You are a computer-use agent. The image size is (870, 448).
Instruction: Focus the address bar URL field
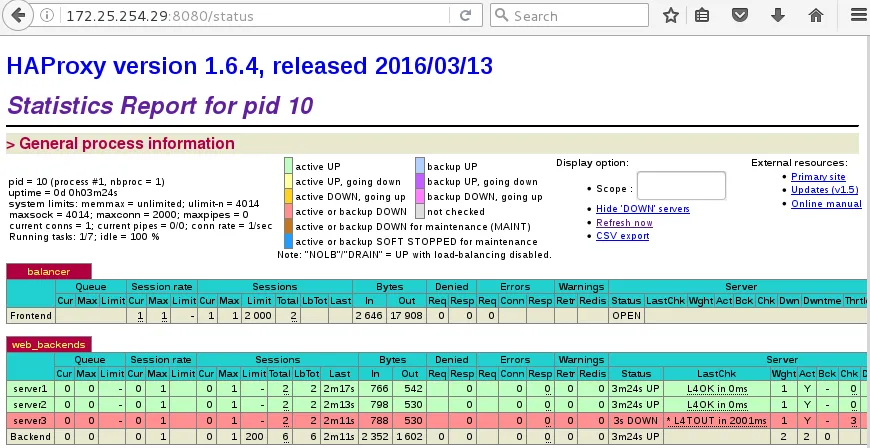point(255,16)
